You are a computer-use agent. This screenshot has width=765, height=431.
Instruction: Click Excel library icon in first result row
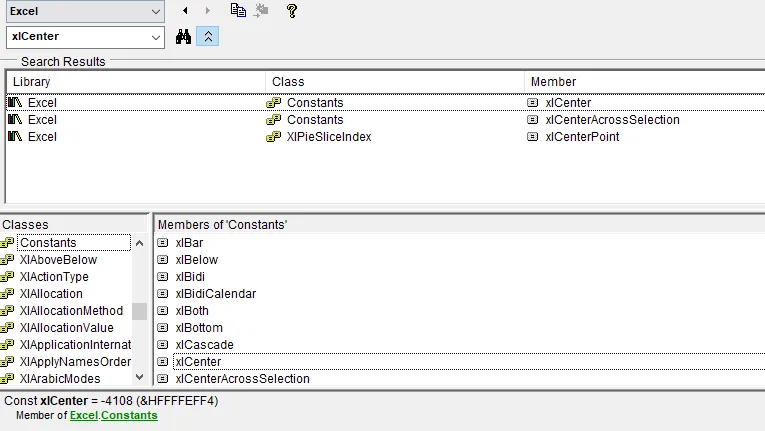pyautogui.click(x=15, y=102)
